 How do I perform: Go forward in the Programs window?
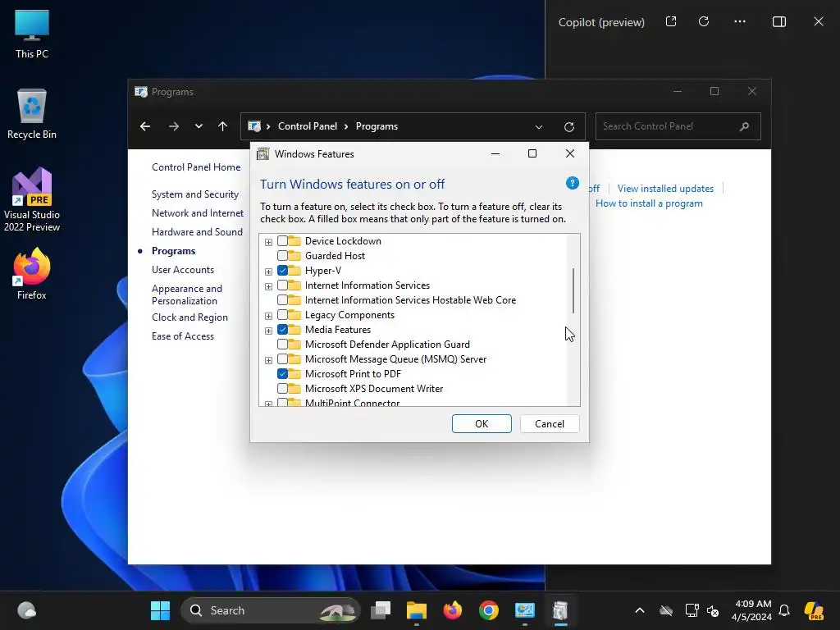(x=174, y=126)
